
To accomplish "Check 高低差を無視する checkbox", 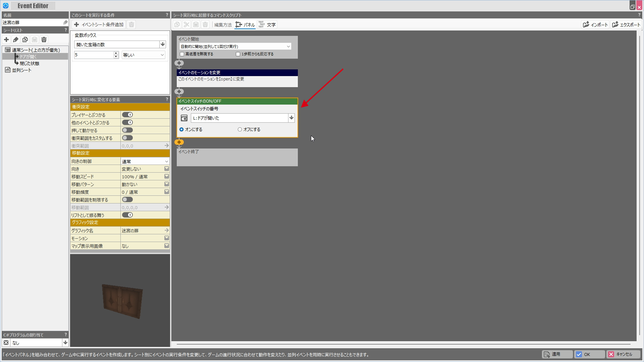I will tap(182, 54).
